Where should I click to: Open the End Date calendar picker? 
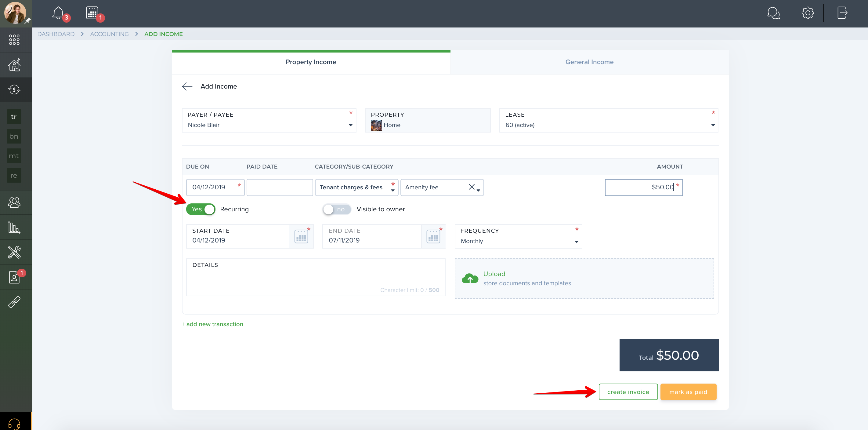click(433, 236)
